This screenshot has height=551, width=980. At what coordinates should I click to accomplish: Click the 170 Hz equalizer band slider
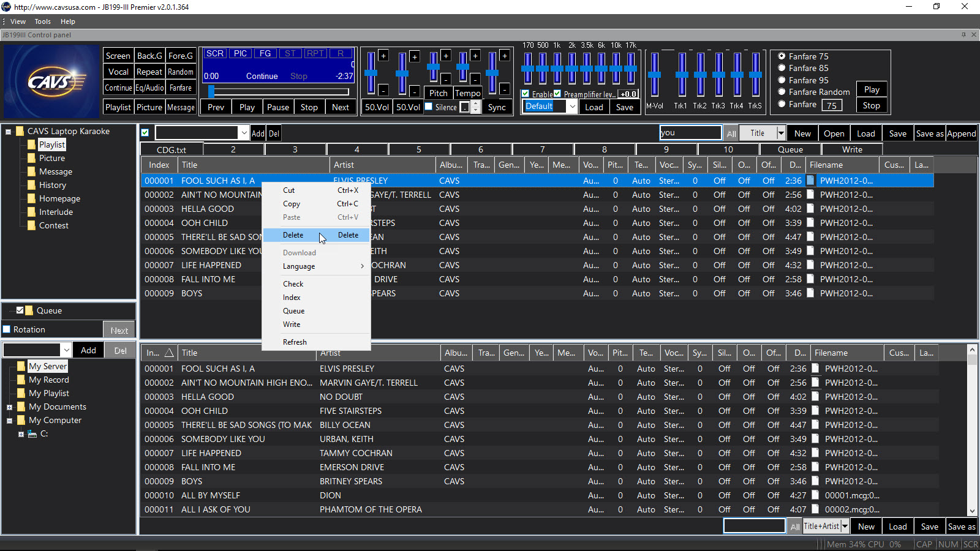[527, 68]
